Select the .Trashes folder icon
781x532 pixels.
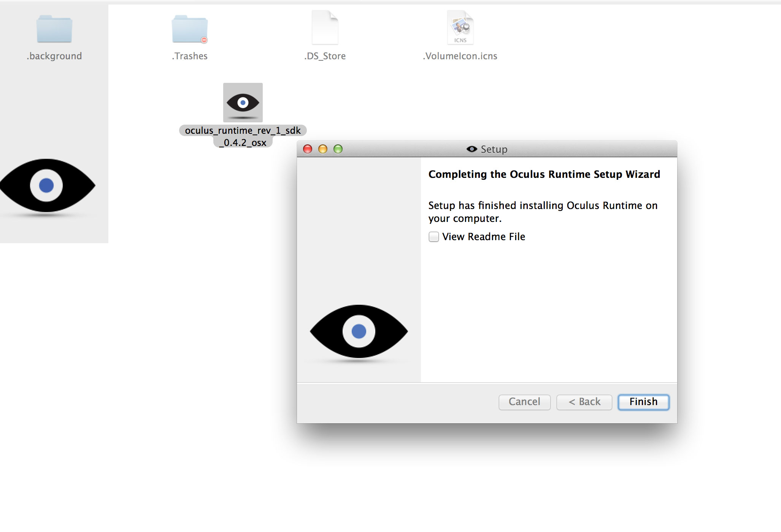coord(189,29)
